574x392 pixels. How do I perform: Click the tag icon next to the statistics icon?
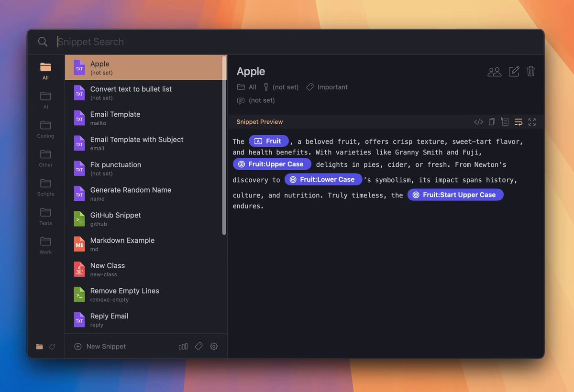pos(199,347)
